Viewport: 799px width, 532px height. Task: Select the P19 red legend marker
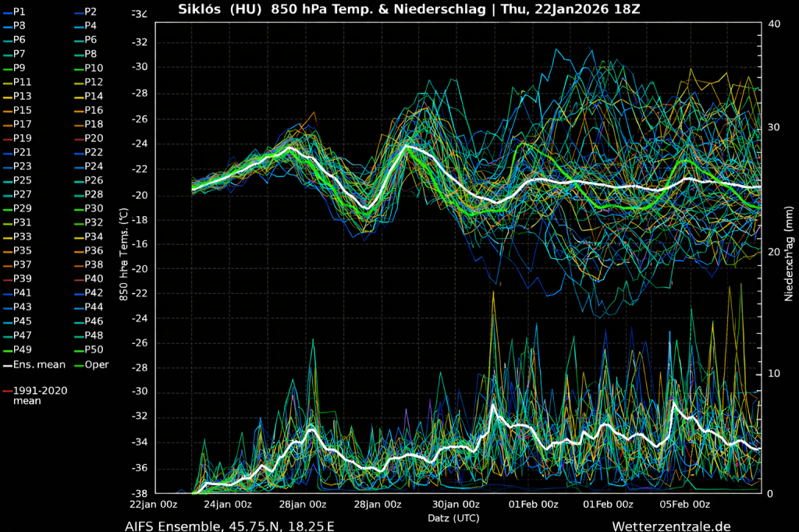pos(7,138)
